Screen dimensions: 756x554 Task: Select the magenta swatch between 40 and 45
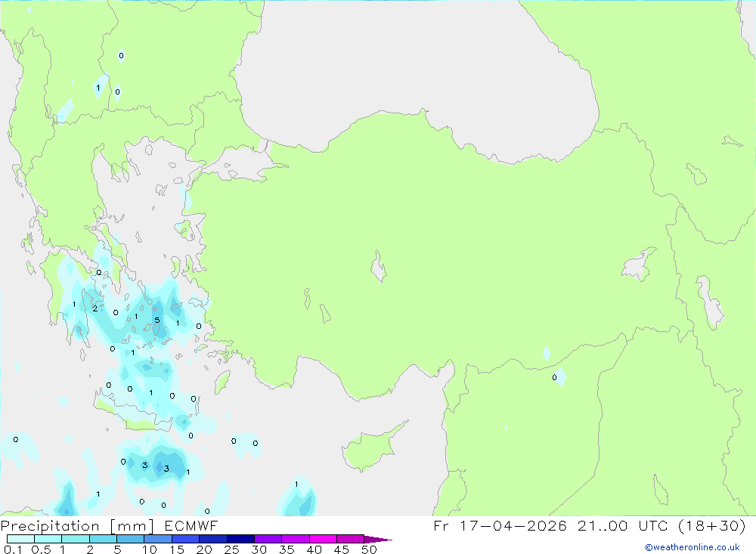tap(323, 539)
